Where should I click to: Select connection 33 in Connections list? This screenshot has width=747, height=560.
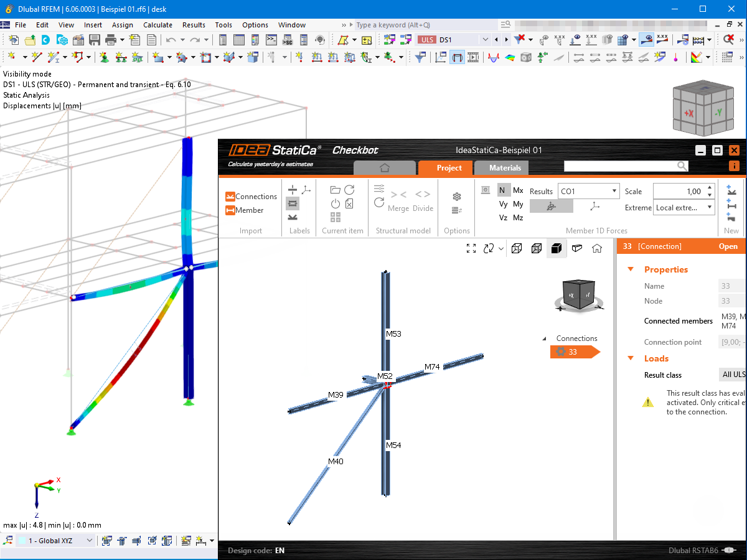point(574,352)
